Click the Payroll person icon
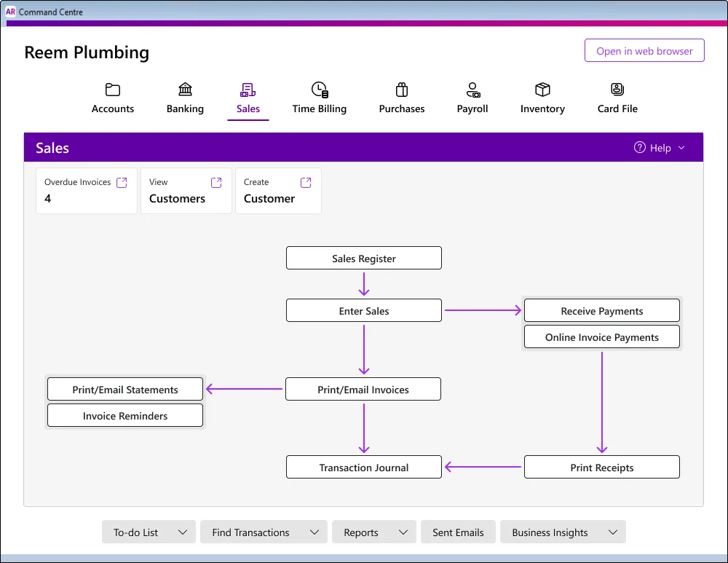 [472, 89]
